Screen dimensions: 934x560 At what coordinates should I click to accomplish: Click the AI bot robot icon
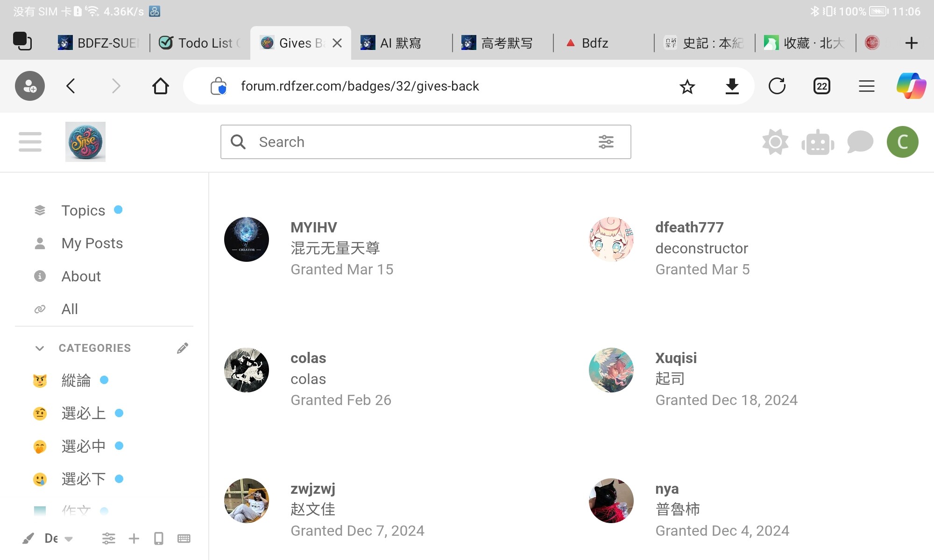(818, 142)
